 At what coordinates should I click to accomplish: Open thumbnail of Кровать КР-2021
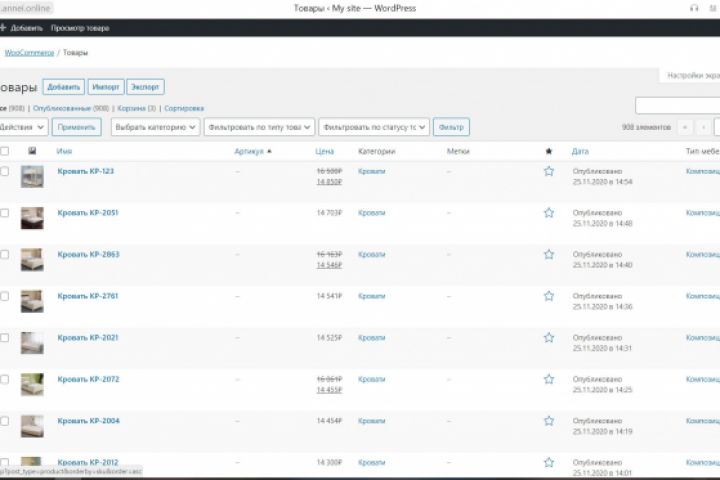(32, 343)
